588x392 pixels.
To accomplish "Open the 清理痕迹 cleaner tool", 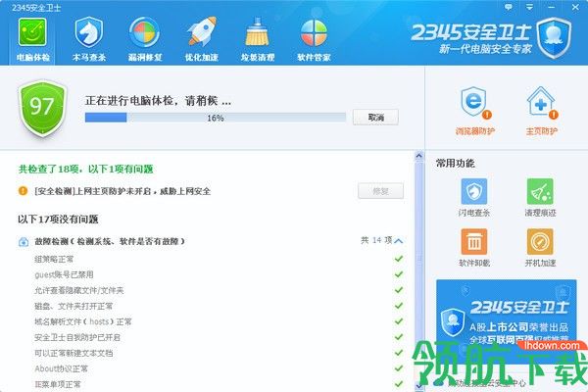I will pos(540,197).
